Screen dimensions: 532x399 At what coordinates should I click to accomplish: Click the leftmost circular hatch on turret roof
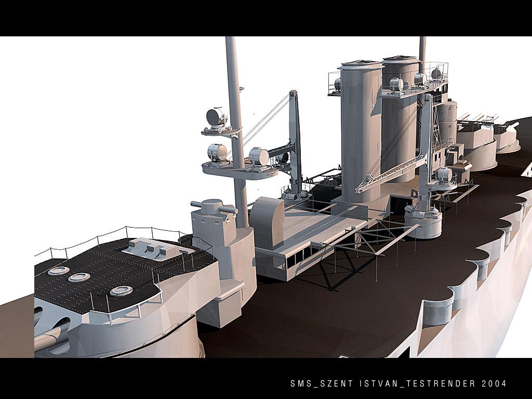[x=59, y=271]
